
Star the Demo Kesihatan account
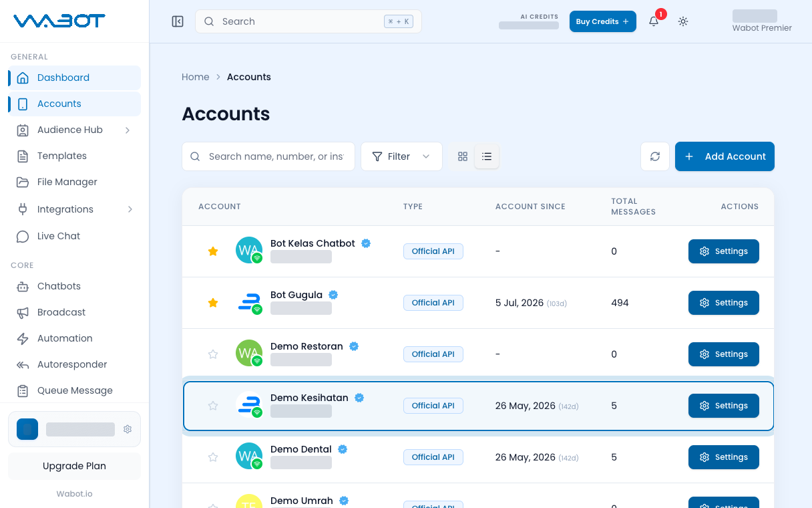(x=213, y=406)
